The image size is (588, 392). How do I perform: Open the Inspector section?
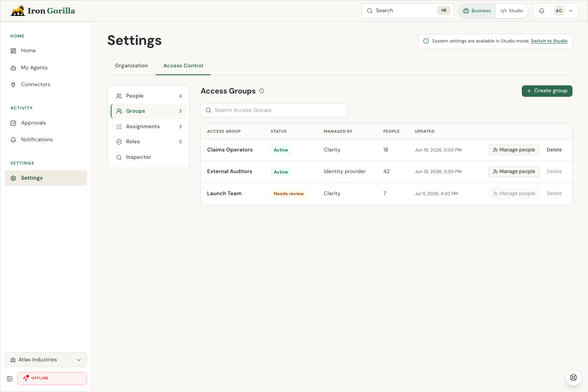pyautogui.click(x=149, y=157)
